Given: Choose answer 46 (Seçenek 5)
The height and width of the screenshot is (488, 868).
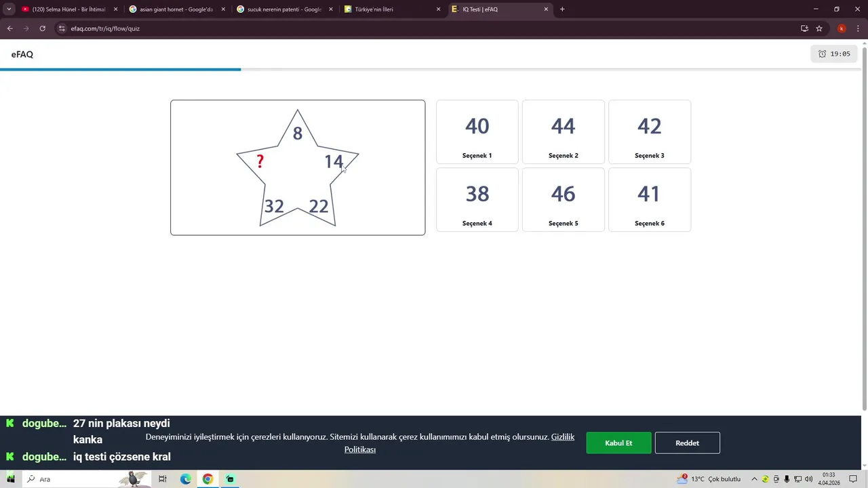Looking at the screenshot, I should point(564,200).
